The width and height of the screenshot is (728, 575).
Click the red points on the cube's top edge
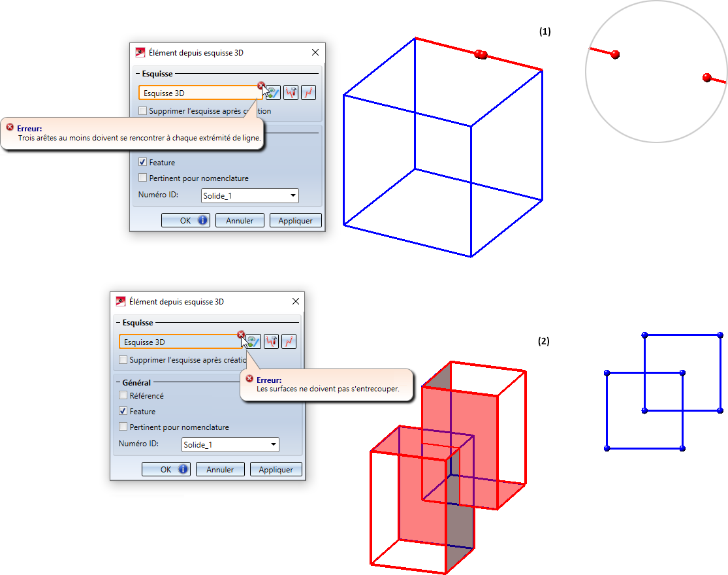click(x=481, y=54)
